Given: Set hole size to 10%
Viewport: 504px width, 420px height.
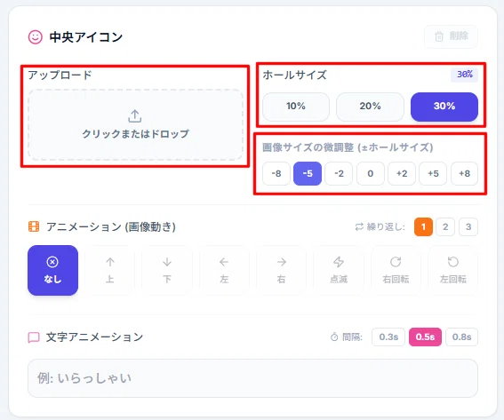Looking at the screenshot, I should coord(296,107).
